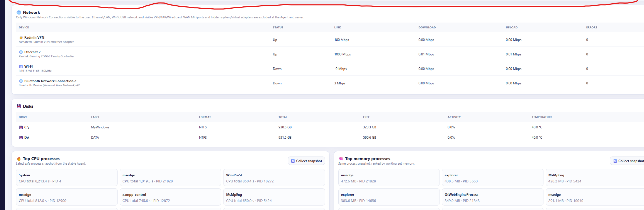Click the MyWindows label in Disks table

100,127
